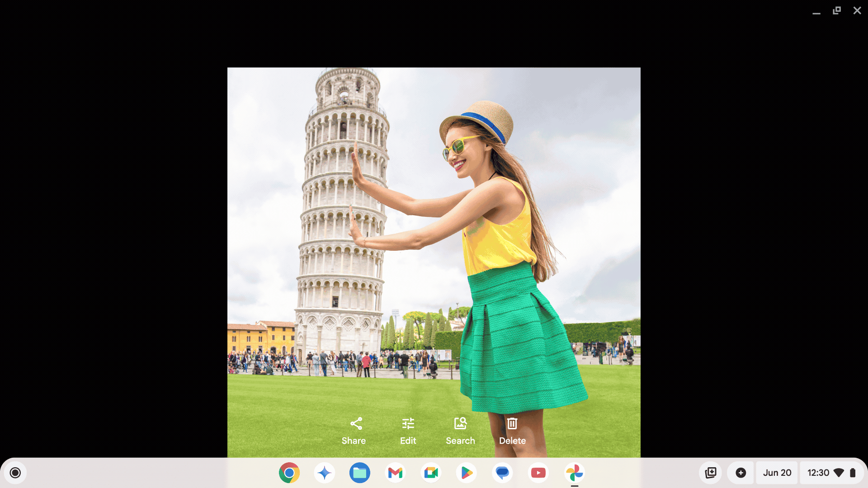Open Google Play Store

467,473
